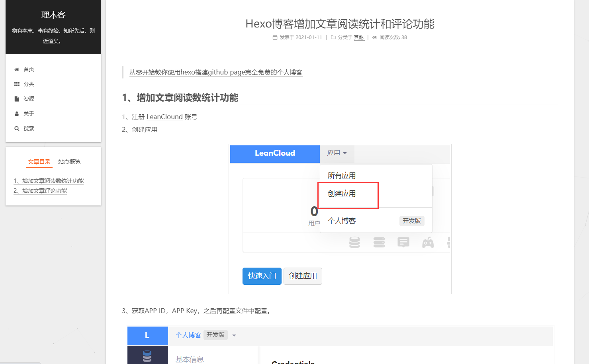
Task: Open the LeanClound registration link
Action: (164, 117)
